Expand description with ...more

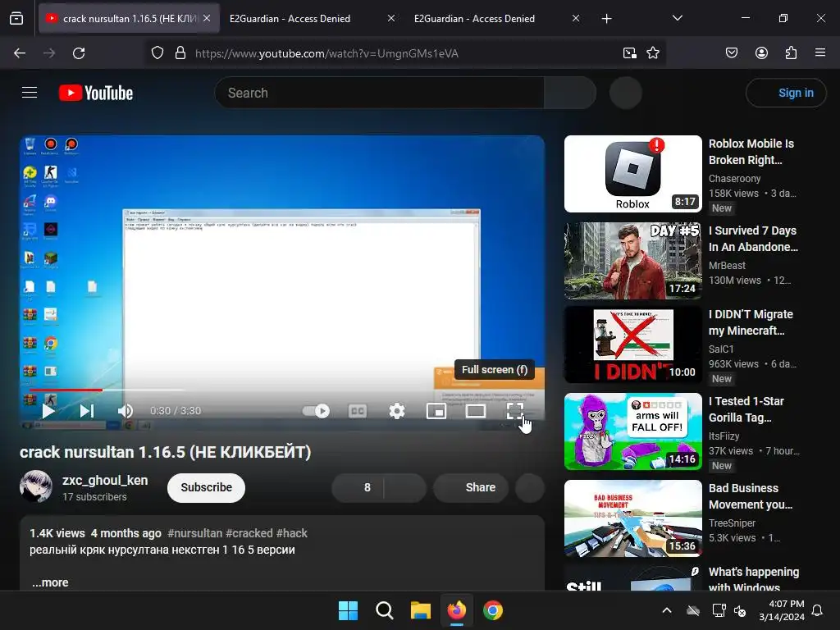pyautogui.click(x=50, y=582)
